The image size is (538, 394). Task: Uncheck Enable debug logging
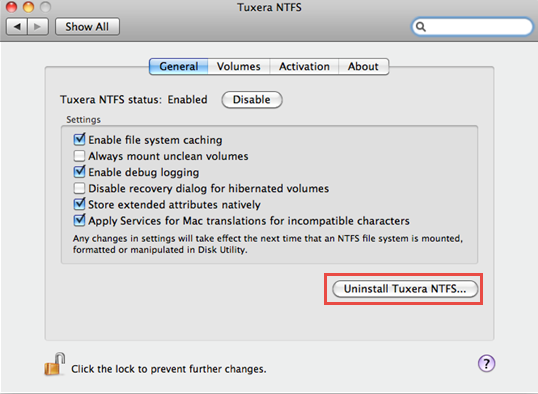[79, 172]
